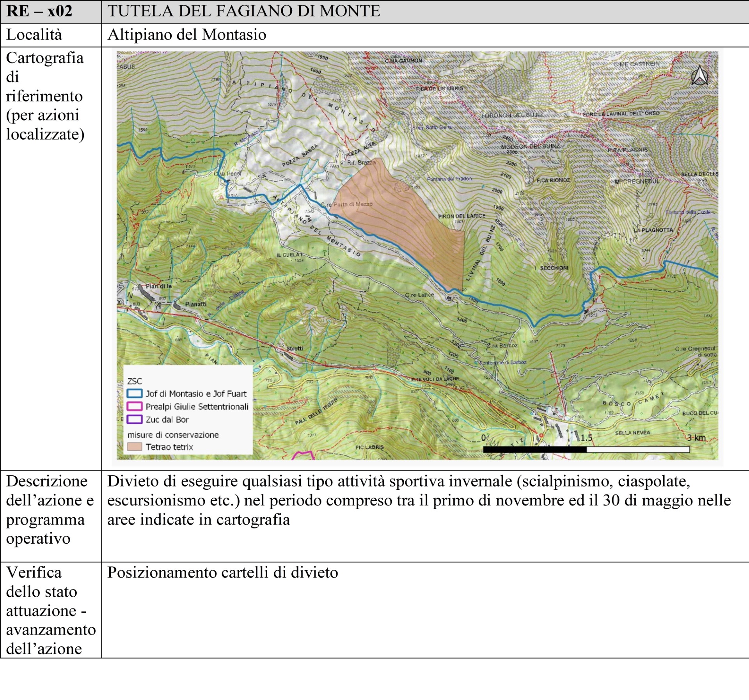Click the 'PIRON DEL LARICE' map label
The width and height of the screenshot is (749, 700).
pos(461,216)
